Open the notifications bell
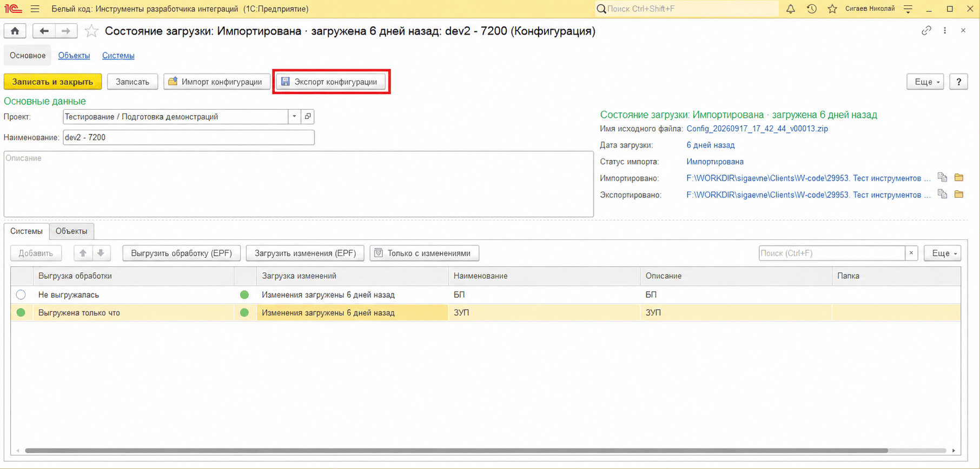 tap(791, 9)
